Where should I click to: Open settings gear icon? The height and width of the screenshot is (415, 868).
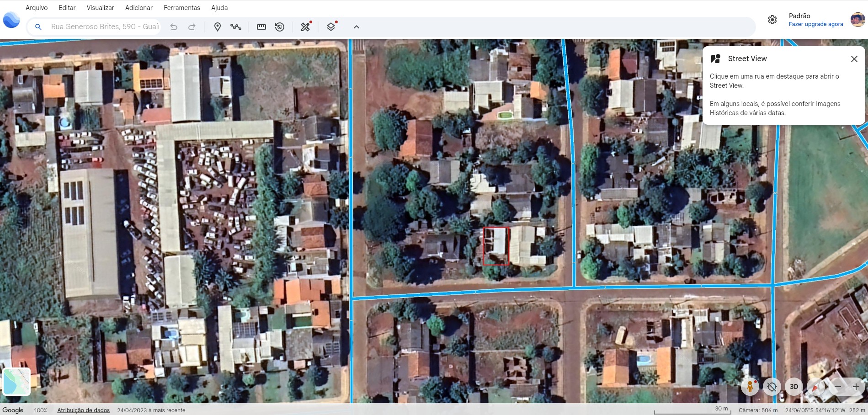(x=772, y=20)
